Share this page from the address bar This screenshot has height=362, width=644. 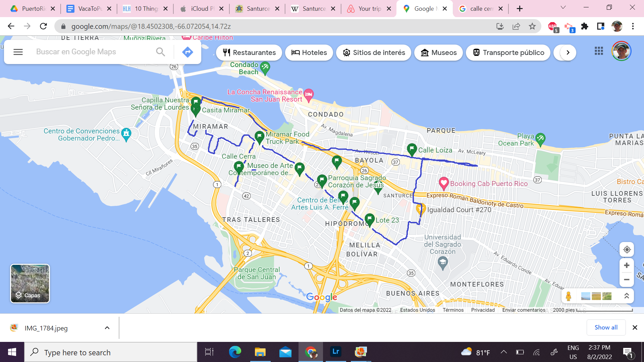point(516,26)
